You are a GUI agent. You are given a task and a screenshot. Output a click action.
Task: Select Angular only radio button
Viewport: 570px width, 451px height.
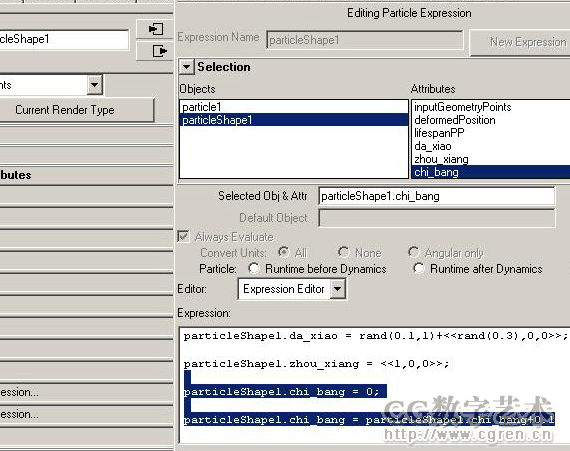tap(414, 252)
